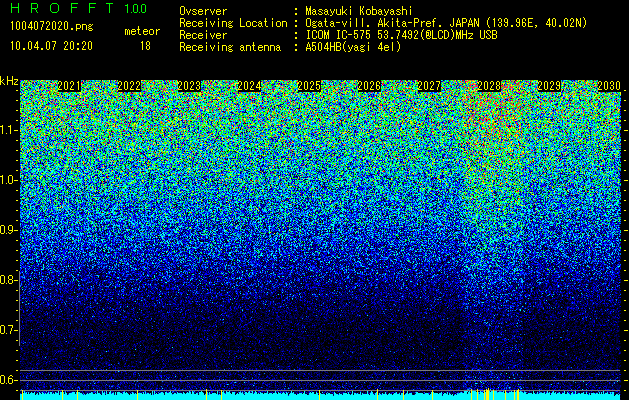Viewport: 629px width, 400px height.
Task: Click the 2022 time marker label
Action: coord(129,86)
